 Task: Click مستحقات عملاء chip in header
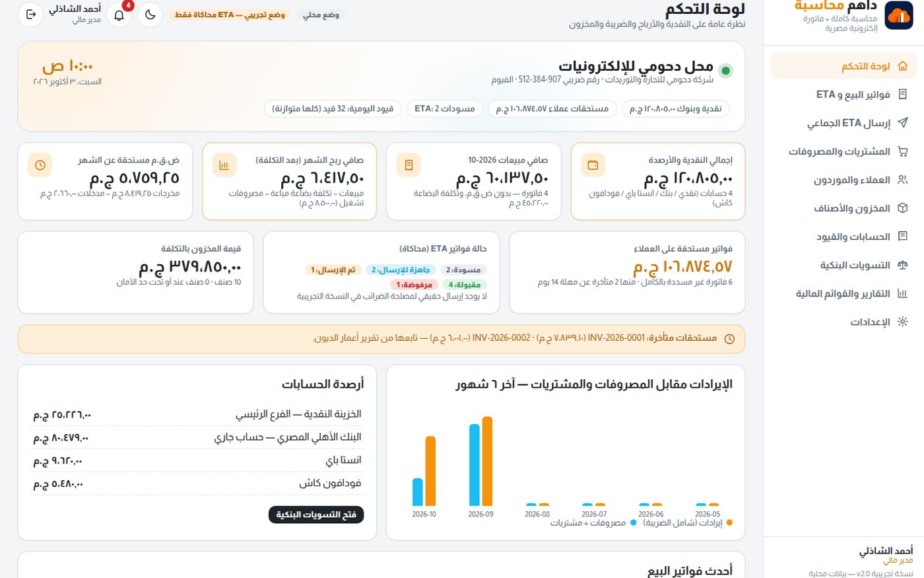pos(552,108)
